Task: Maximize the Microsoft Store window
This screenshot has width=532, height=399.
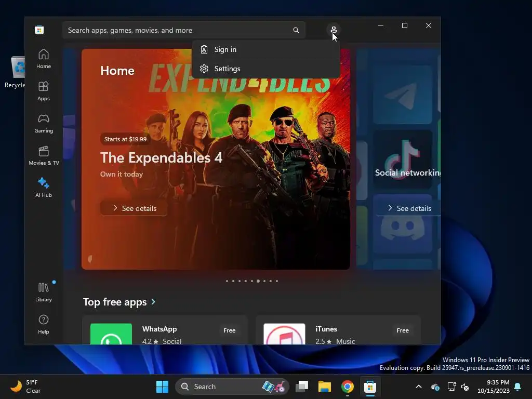Action: [x=404, y=25]
